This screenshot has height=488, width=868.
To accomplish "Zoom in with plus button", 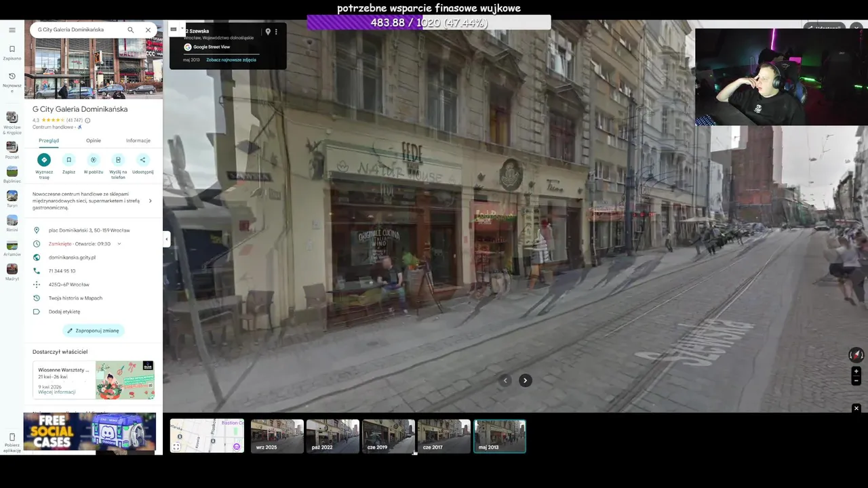I will pyautogui.click(x=856, y=371).
